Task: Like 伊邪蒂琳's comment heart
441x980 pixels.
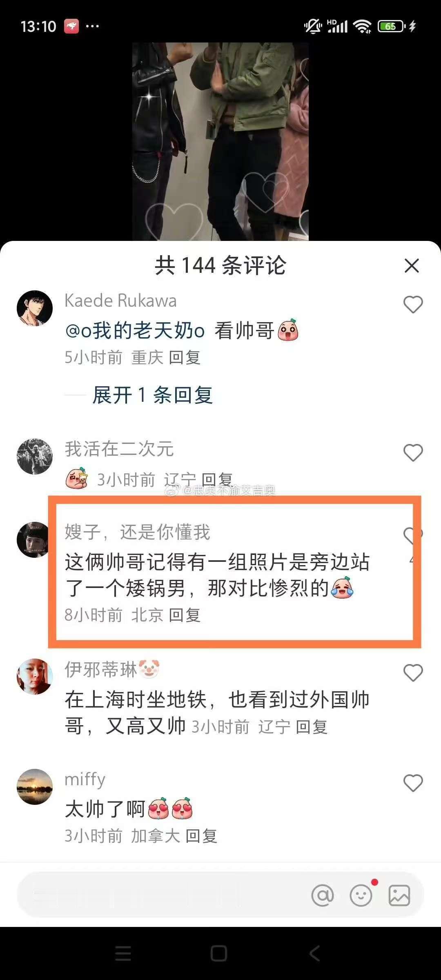Action: [x=413, y=673]
